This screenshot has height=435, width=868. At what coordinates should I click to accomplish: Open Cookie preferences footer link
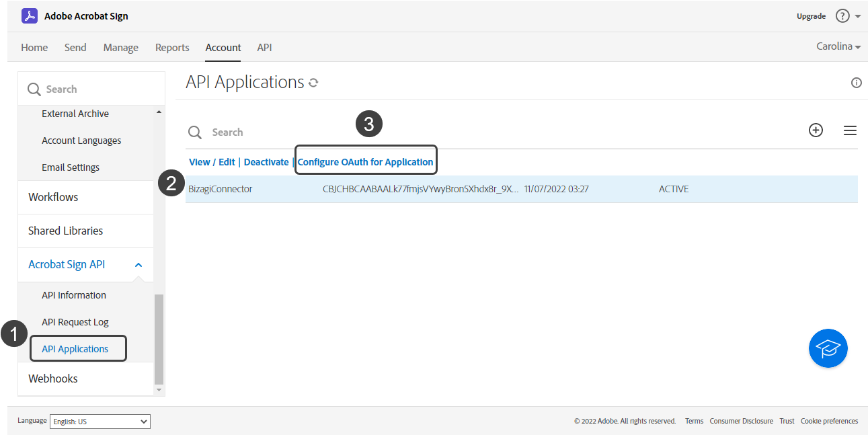click(829, 422)
